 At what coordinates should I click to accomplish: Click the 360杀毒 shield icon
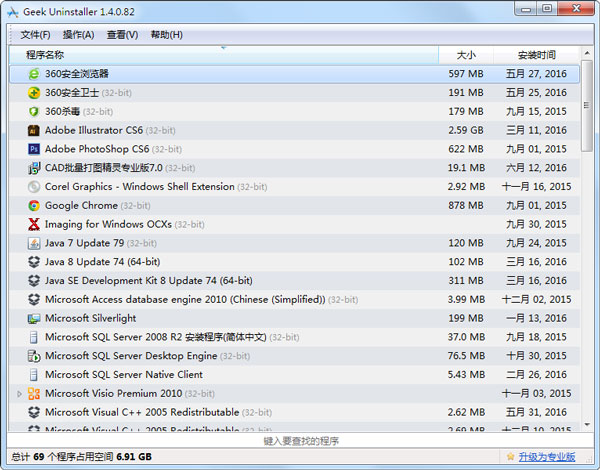pos(34,111)
